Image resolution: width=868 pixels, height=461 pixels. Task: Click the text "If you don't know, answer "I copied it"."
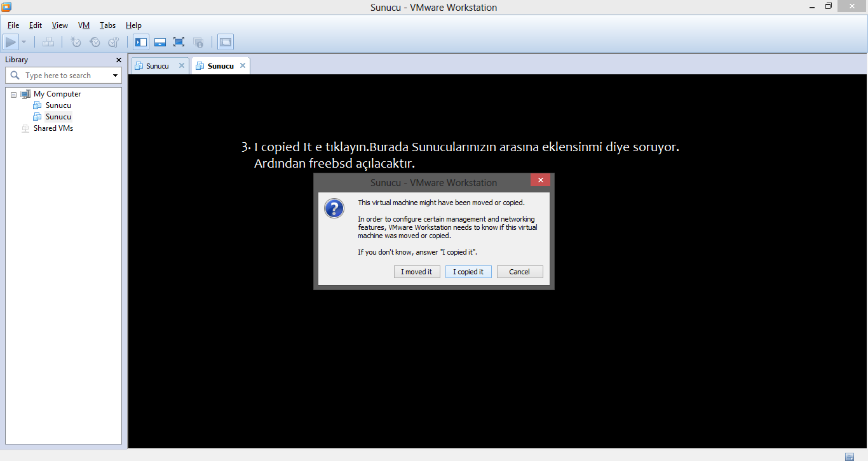pos(417,252)
